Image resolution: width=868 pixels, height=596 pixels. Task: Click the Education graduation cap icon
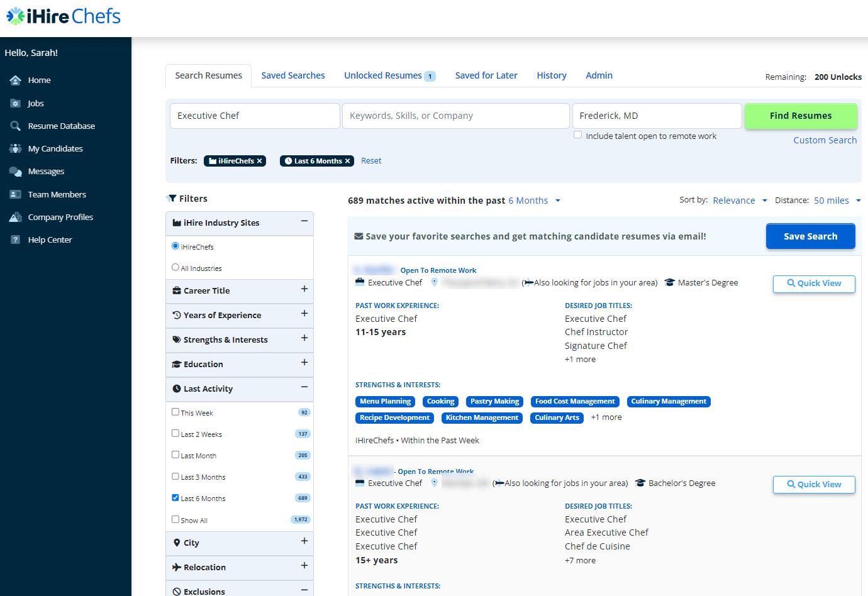177,364
